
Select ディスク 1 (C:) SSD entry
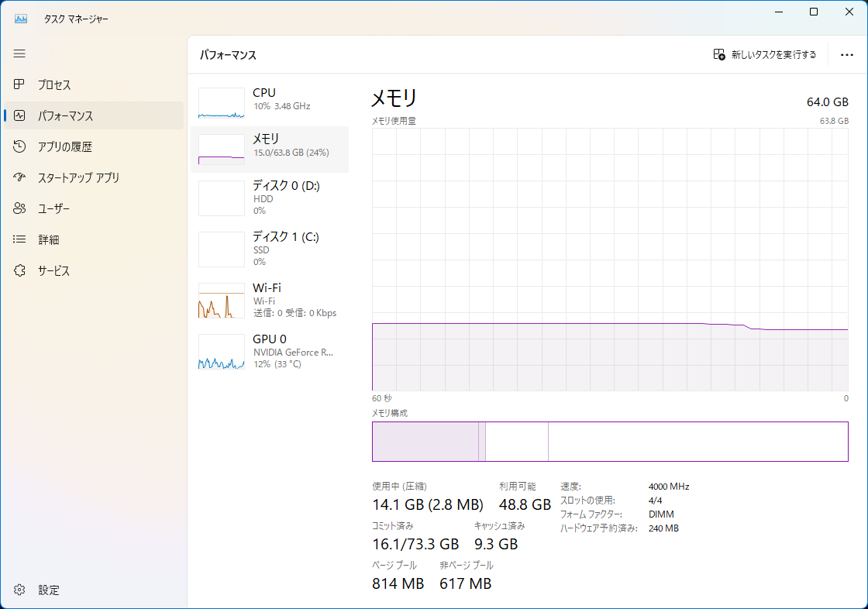[x=267, y=249]
